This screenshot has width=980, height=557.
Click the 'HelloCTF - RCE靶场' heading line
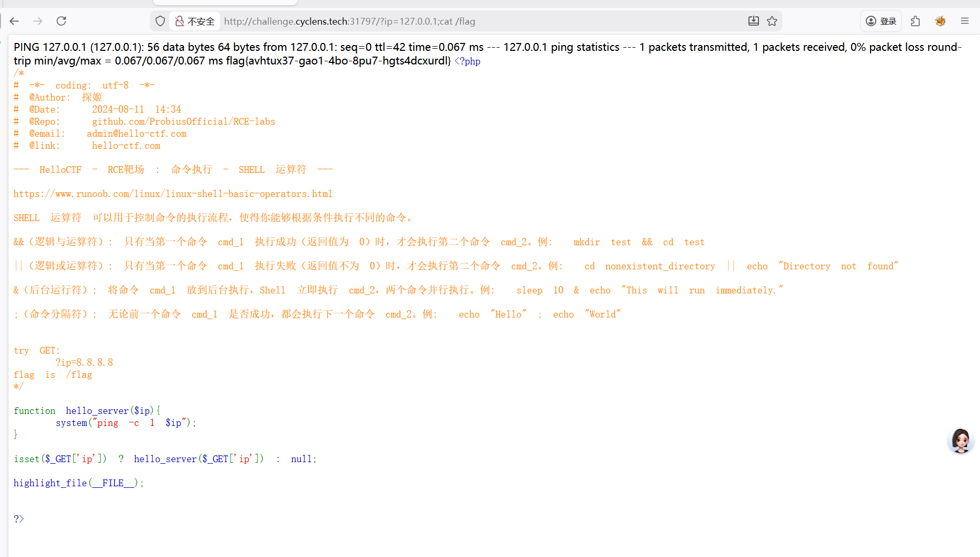(x=173, y=170)
